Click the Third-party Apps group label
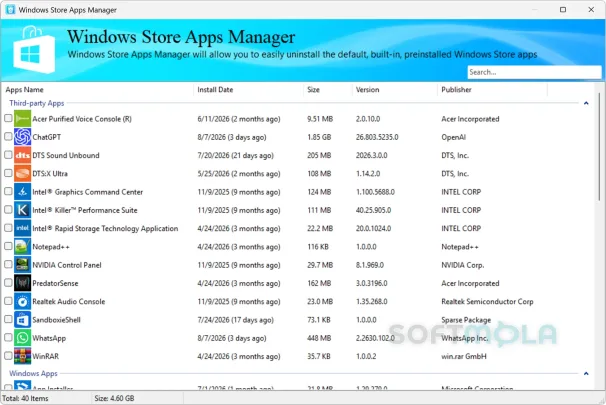Image resolution: width=606 pixels, height=405 pixels. (37, 103)
